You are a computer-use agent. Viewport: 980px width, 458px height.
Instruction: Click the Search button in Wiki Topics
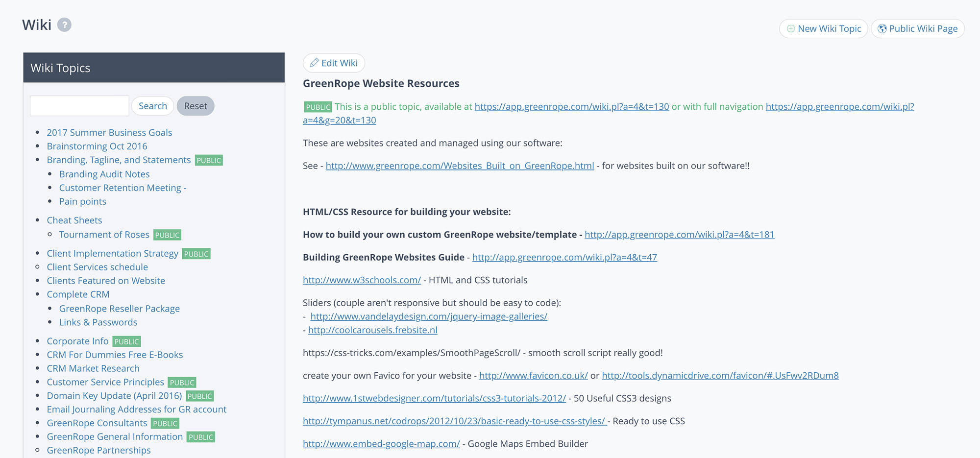click(152, 106)
